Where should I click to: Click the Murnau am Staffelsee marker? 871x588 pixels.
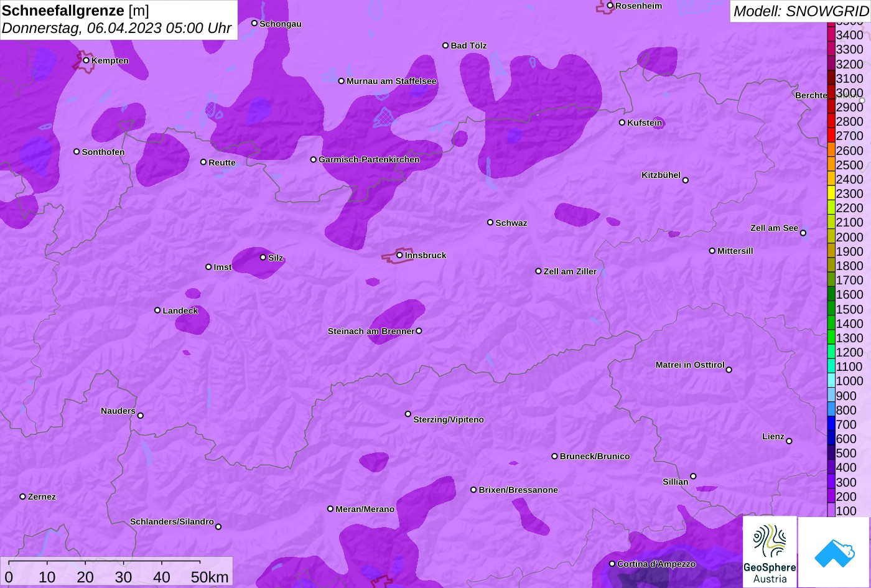tap(342, 81)
